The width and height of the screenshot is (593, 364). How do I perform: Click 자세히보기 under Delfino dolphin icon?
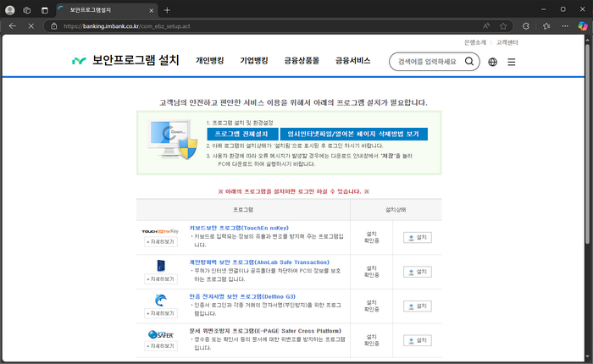pos(161,313)
